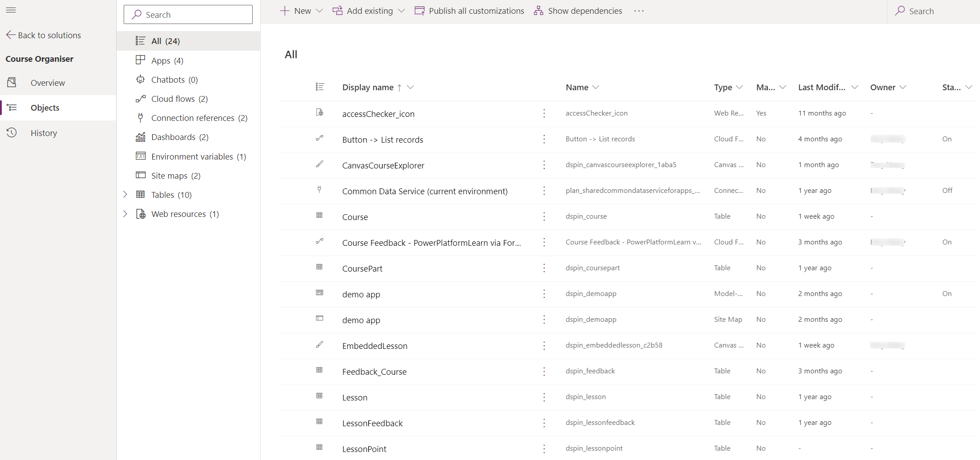Expand the Web resources tree item
The width and height of the screenshot is (980, 460).
[x=125, y=214]
